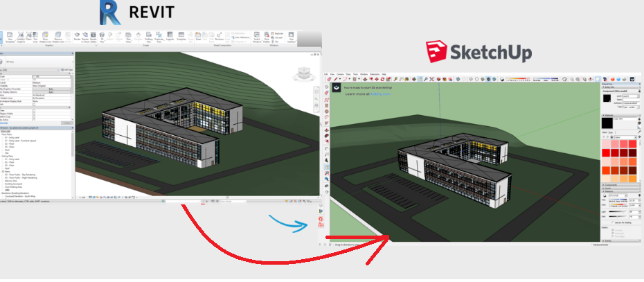Open Revisions in the Revit ribbon
This screenshot has width=644, height=282.
click(x=220, y=36)
